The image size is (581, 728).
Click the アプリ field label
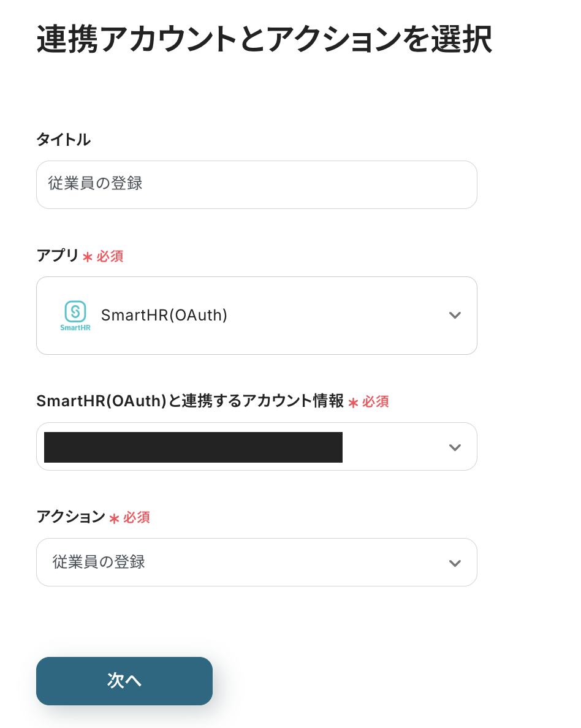click(58, 256)
